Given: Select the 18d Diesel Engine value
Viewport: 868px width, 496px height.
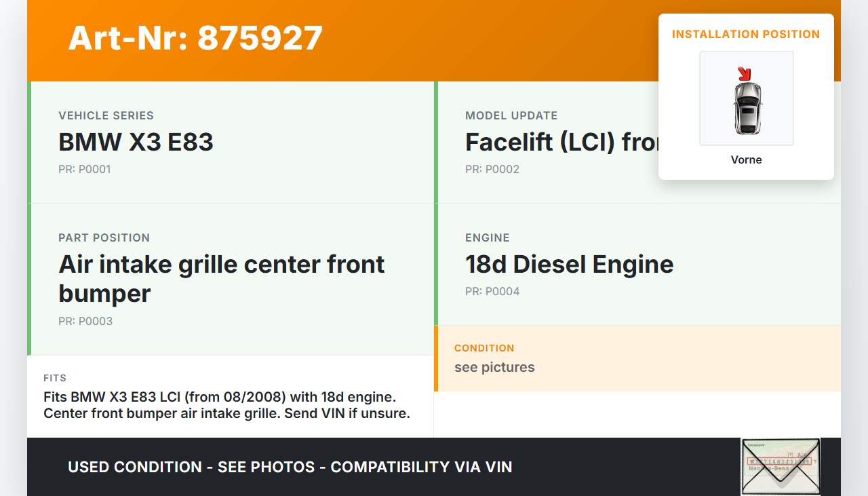Looking at the screenshot, I should [x=569, y=264].
